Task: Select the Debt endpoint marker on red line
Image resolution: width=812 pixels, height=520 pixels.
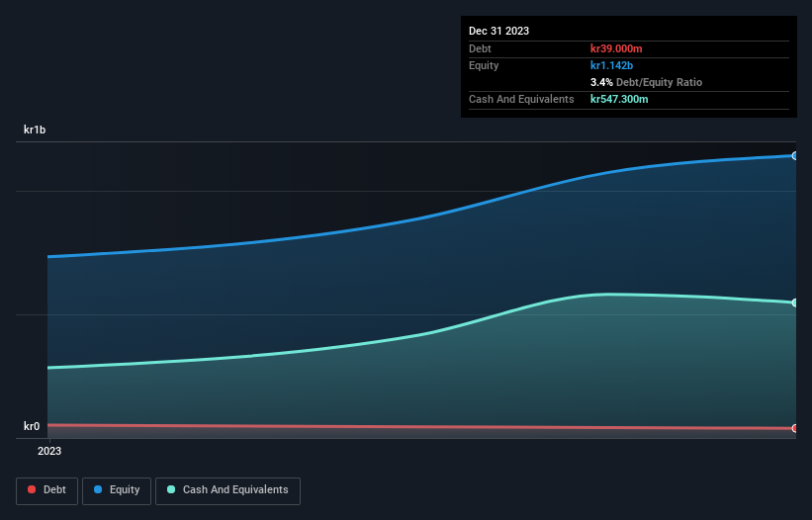Action: pos(795,428)
